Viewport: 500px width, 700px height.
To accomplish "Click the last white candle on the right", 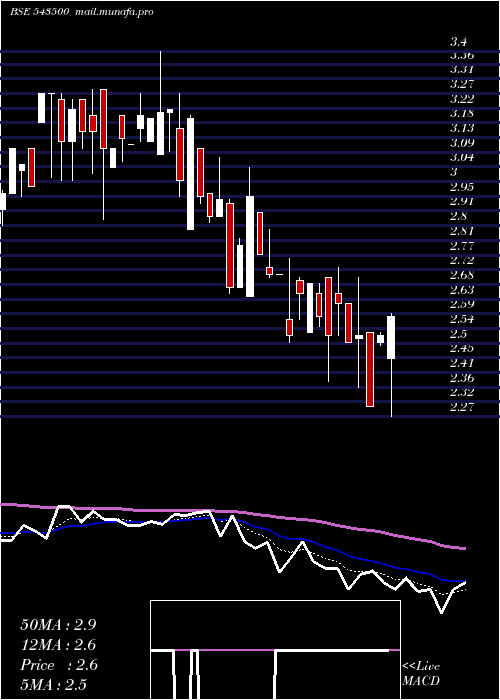I will pos(391,337).
